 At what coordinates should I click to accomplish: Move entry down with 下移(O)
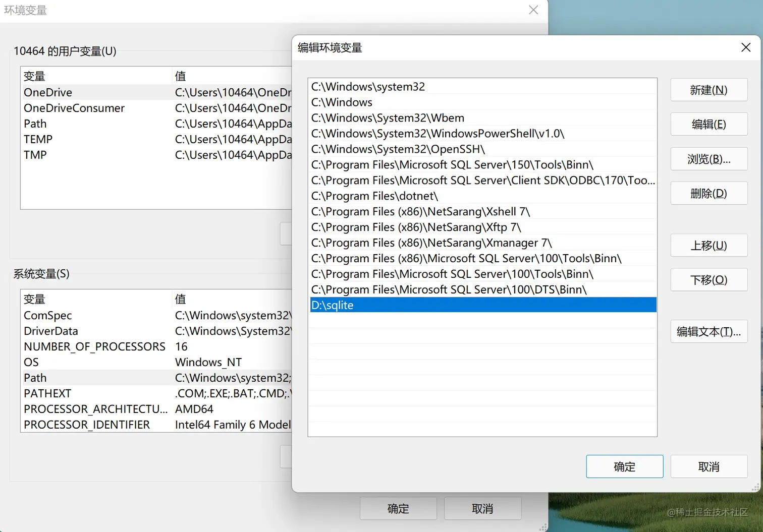[708, 280]
